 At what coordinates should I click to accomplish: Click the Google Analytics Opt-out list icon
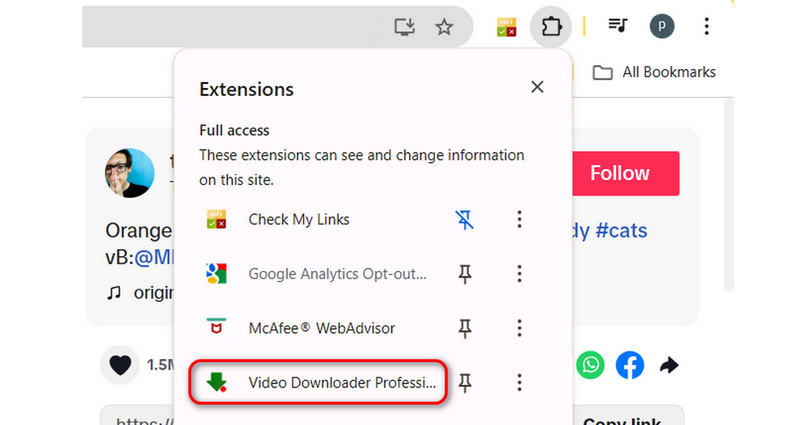(216, 273)
